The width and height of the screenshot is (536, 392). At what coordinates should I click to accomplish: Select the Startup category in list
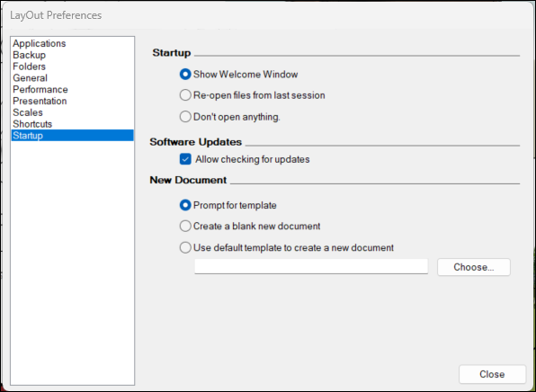(x=72, y=136)
